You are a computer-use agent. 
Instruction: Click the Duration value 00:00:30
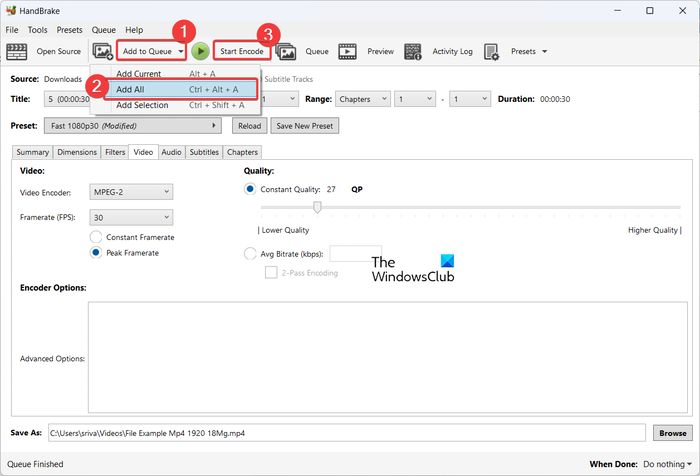pyautogui.click(x=555, y=99)
